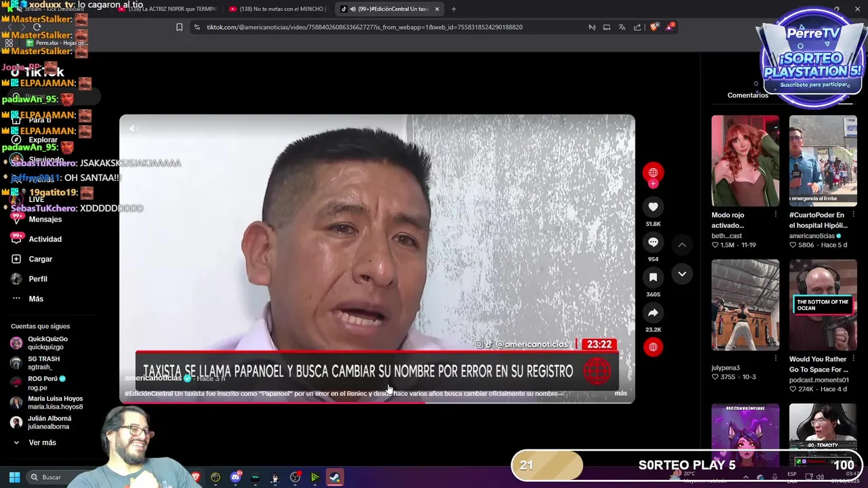The width and height of the screenshot is (868, 488).
Task: Close the TikTok EdiciónCentral tab
Action: point(437,9)
